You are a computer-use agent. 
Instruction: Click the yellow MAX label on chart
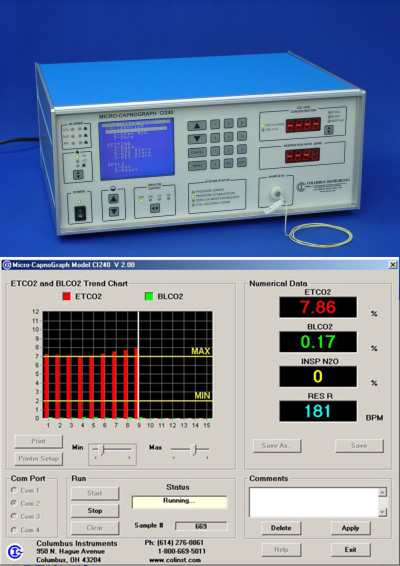click(201, 351)
